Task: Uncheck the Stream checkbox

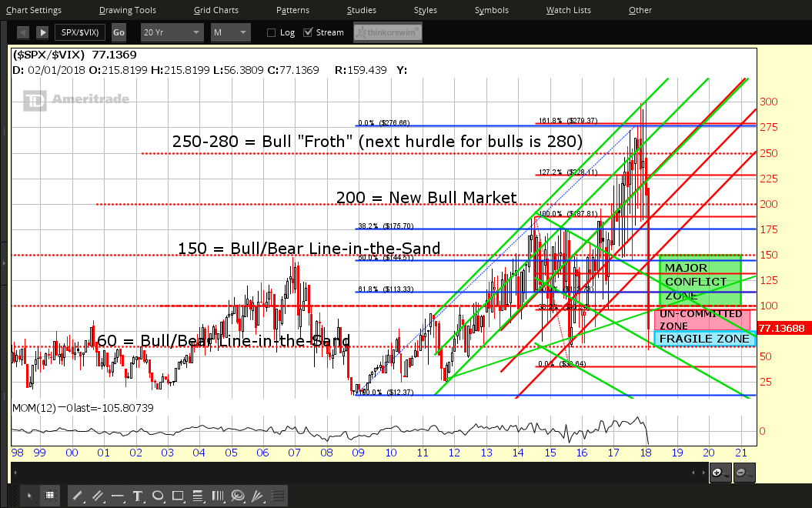Action: 308,32
